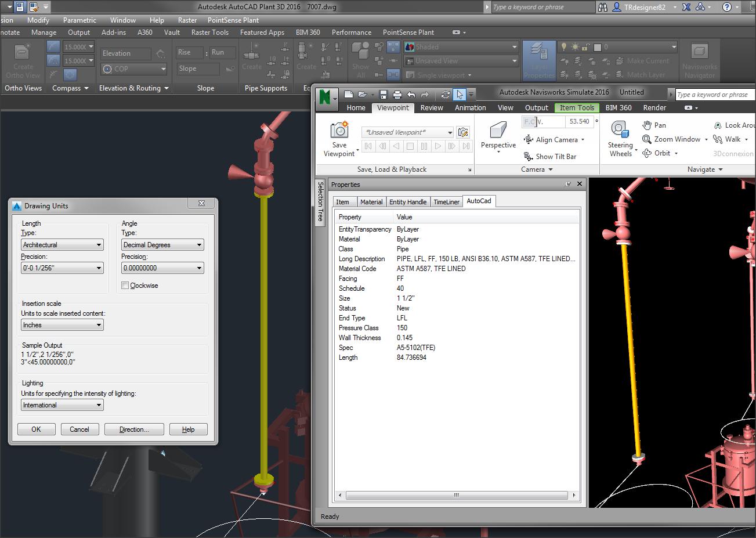Click the Undo arrow in Navisworks toolbar
This screenshot has height=538, width=756.
(x=411, y=95)
